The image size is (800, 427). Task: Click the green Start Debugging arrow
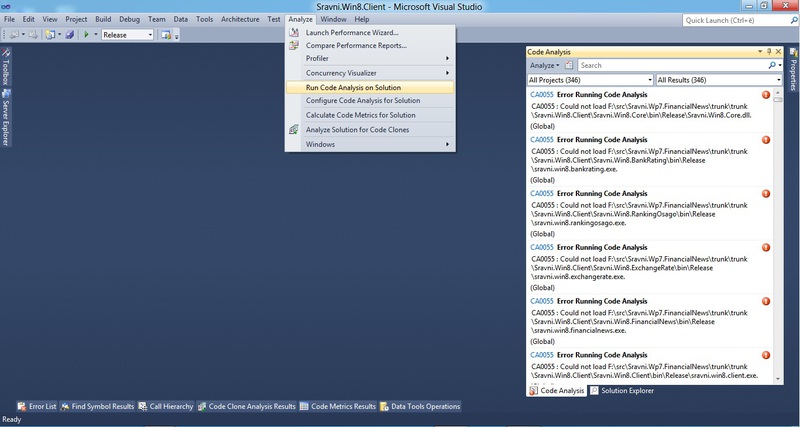(86, 34)
